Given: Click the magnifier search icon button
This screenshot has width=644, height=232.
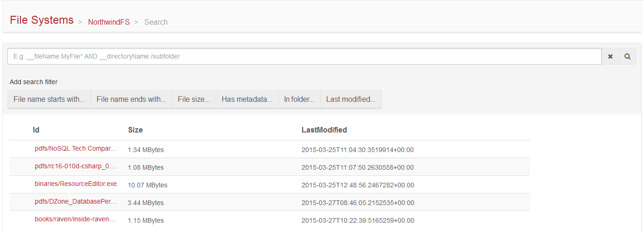Looking at the screenshot, I should click(627, 56).
